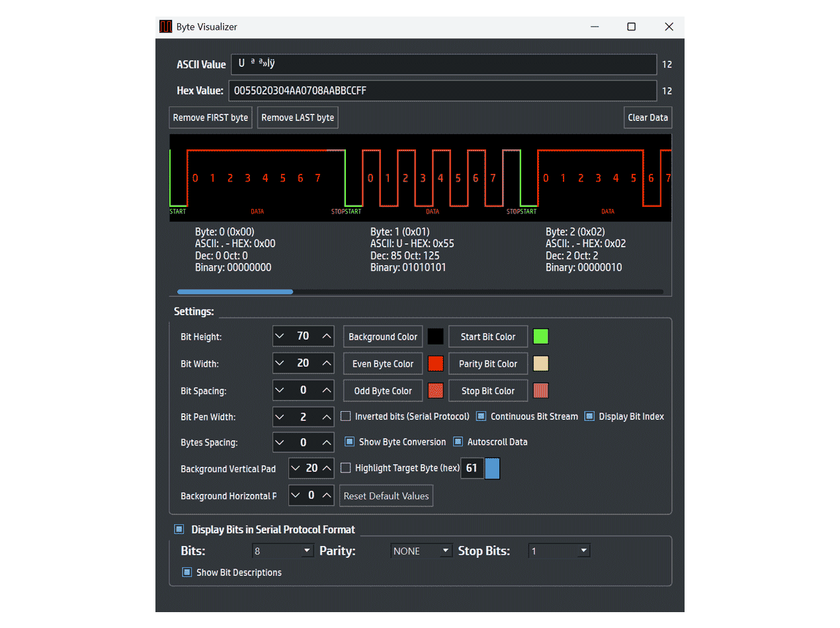
Task: Click the Bit Width value field showing 20
Action: click(303, 364)
